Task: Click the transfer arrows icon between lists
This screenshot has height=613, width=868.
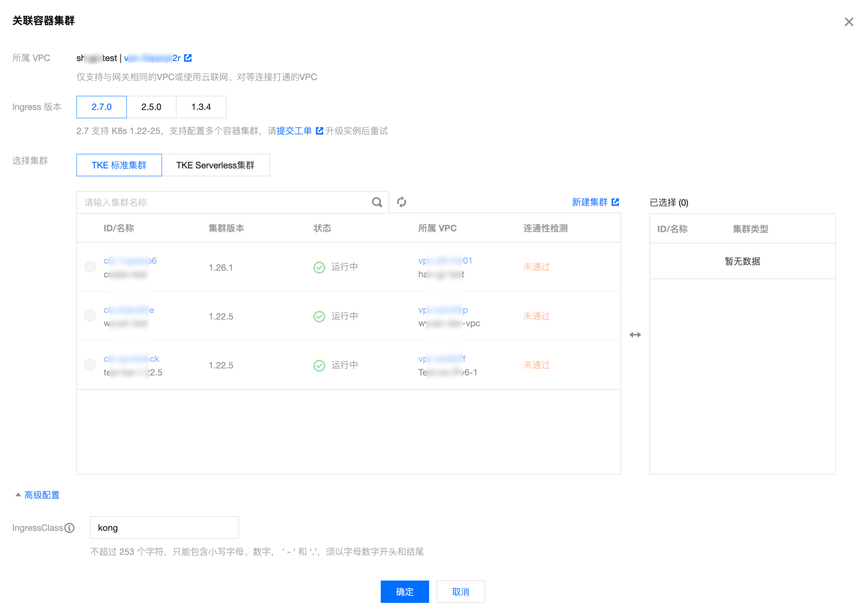Action: 635,335
